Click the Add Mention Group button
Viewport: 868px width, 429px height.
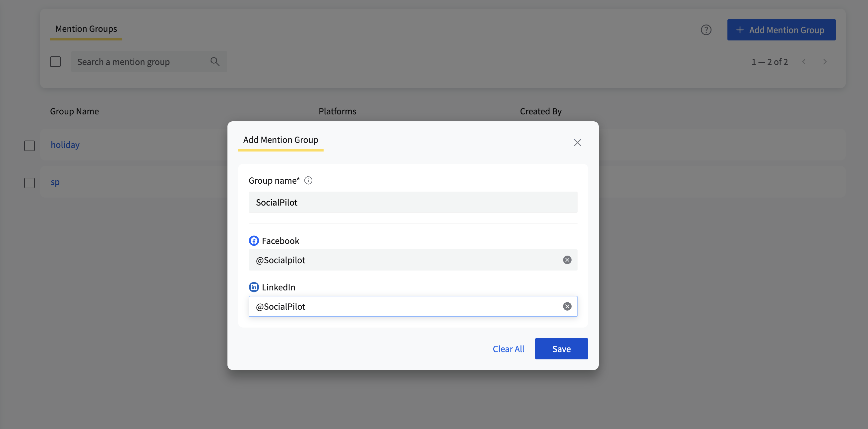781,30
